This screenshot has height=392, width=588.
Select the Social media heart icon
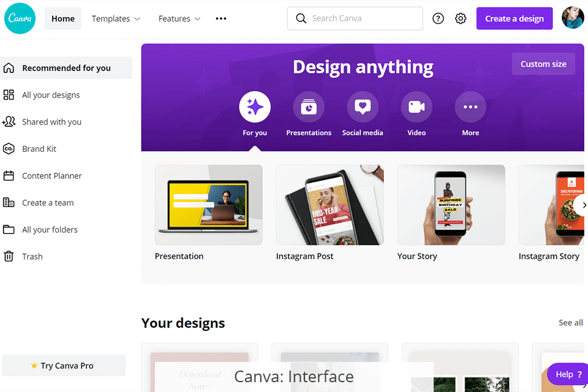(x=363, y=107)
